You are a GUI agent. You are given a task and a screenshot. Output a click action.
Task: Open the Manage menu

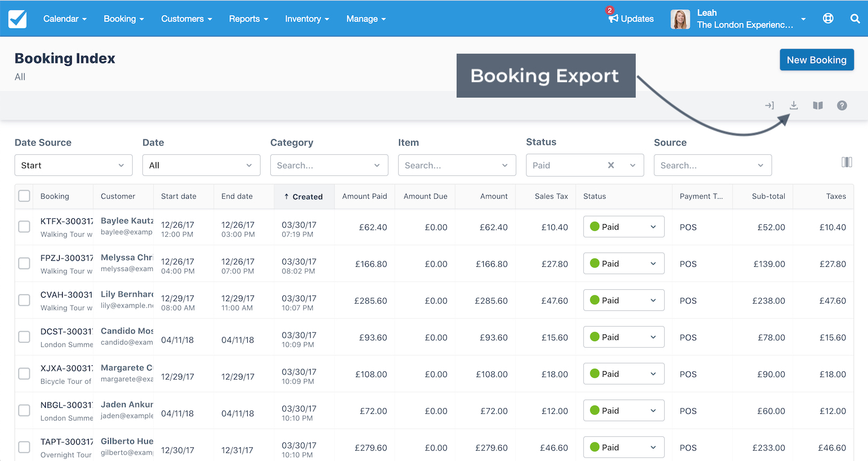(366, 19)
